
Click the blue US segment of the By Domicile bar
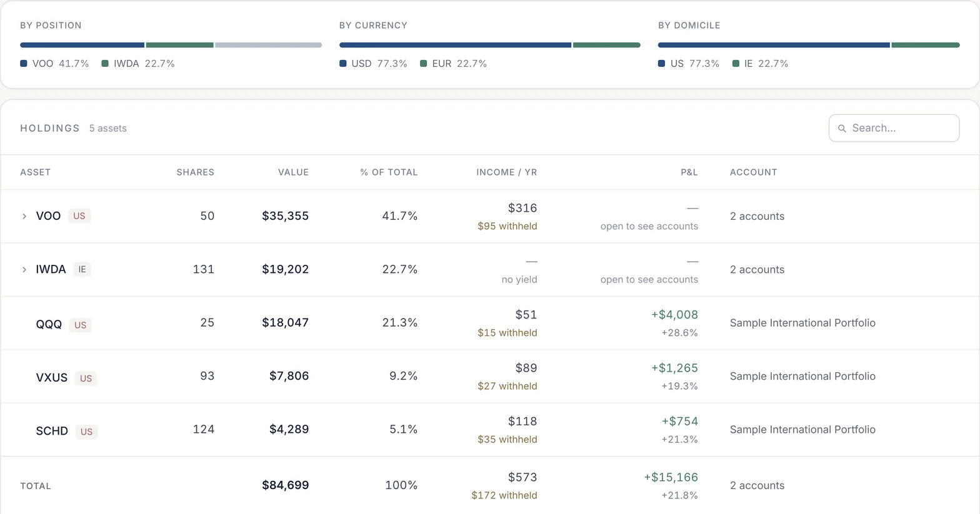tap(774, 45)
